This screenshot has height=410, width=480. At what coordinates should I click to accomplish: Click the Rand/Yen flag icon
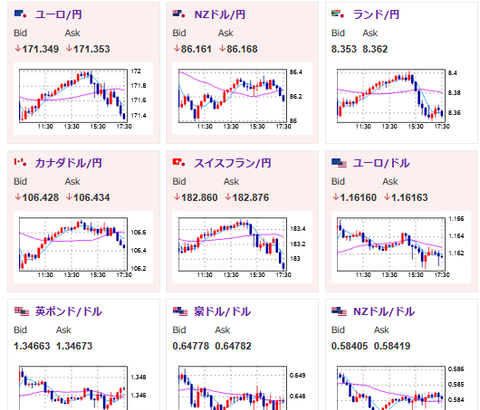tap(338, 14)
